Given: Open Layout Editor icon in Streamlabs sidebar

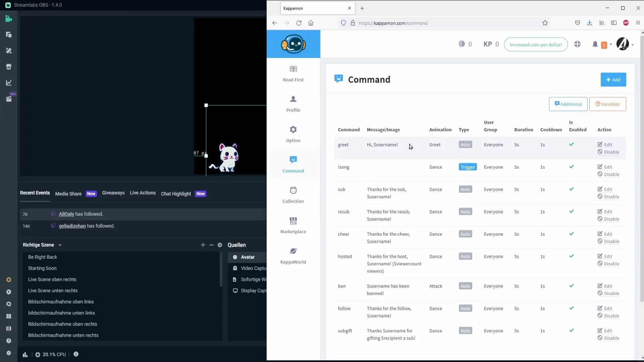Looking at the screenshot, I should tap(9, 35).
